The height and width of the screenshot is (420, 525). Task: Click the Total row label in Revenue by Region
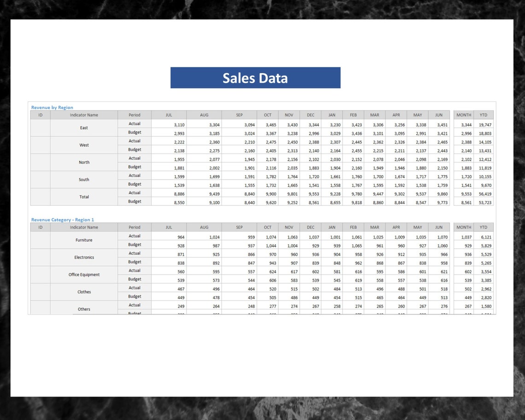[x=84, y=197]
